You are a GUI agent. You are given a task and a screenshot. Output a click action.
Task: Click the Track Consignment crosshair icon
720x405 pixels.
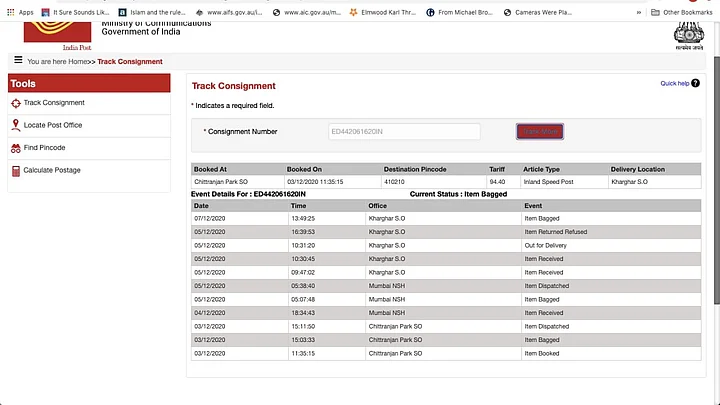pos(15,103)
